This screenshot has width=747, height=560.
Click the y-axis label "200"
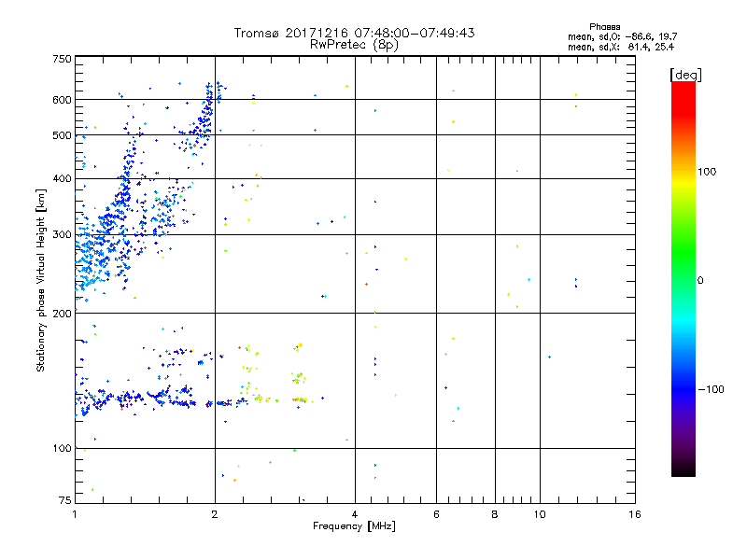[x=62, y=314]
